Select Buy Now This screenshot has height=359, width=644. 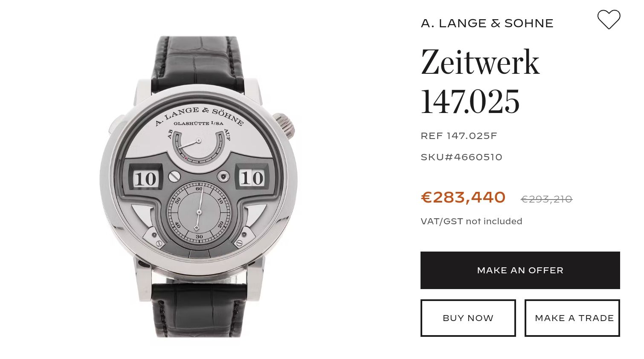[468, 318]
